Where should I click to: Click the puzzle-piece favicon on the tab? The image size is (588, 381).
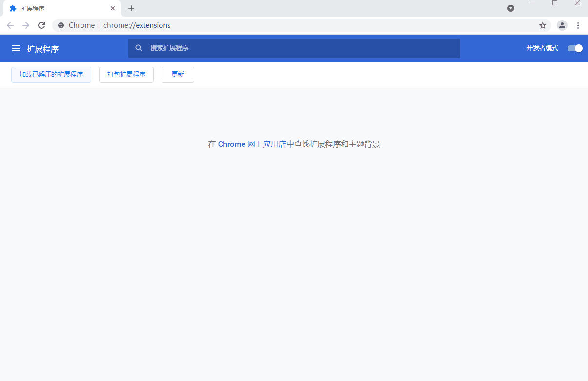12,8
